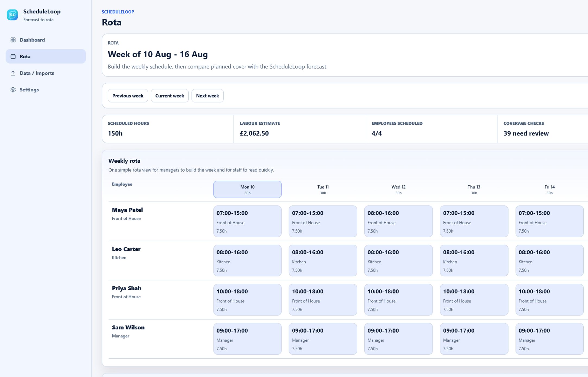Go to Data / Imports
Screen dimensions: 588x377
pos(46,73)
